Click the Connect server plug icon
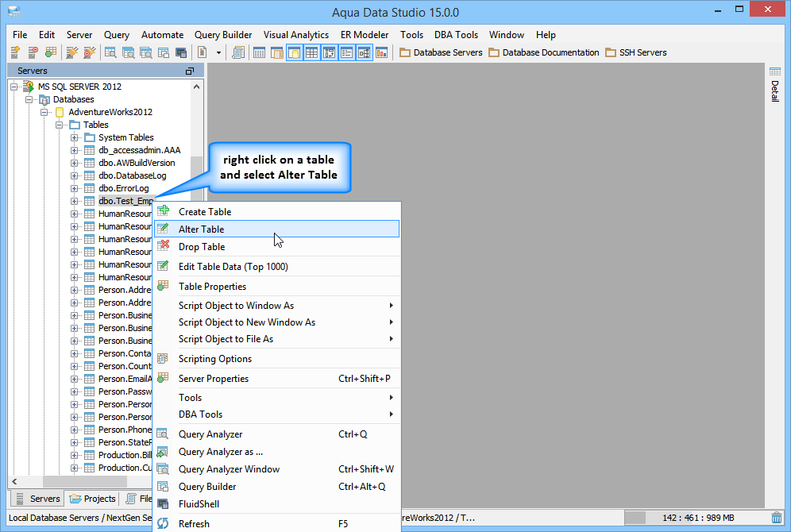 (72, 52)
